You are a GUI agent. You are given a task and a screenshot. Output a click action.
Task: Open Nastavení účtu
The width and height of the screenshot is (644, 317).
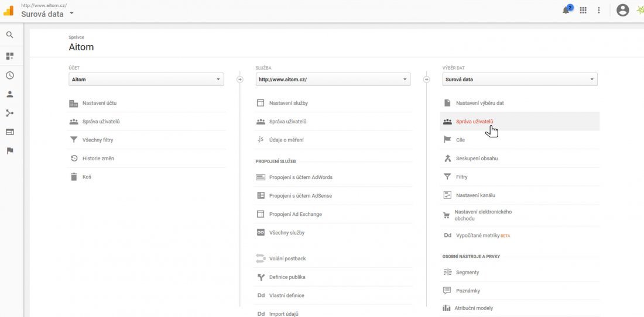click(99, 104)
